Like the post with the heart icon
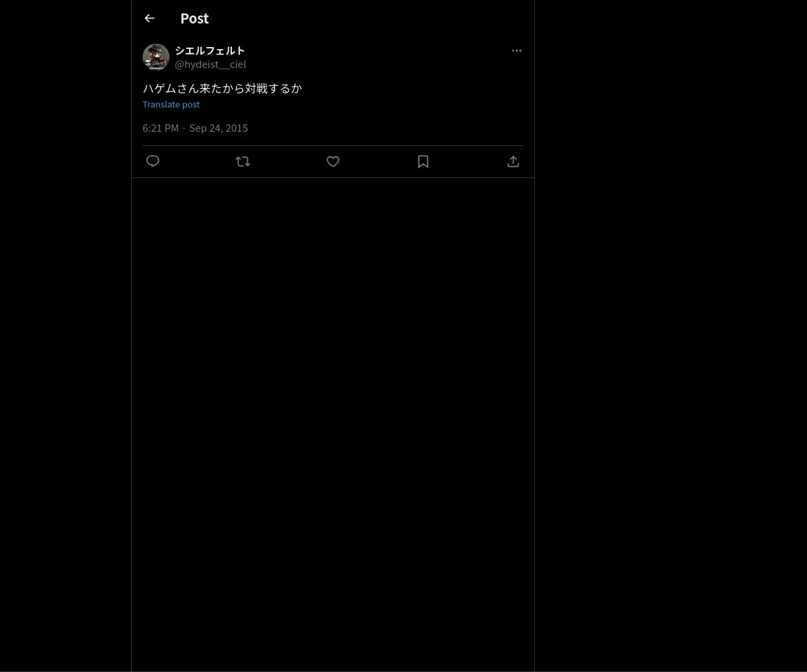This screenshot has width=807, height=672. point(333,161)
